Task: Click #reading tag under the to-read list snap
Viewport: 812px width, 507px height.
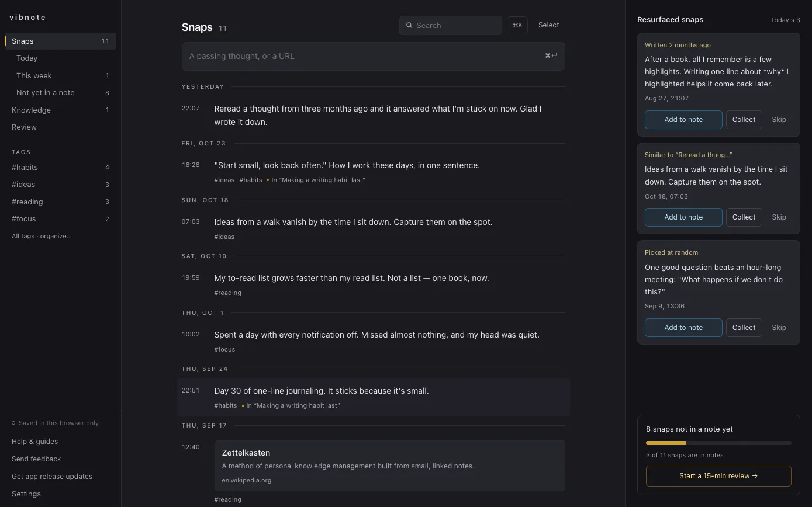Action: tap(227, 293)
